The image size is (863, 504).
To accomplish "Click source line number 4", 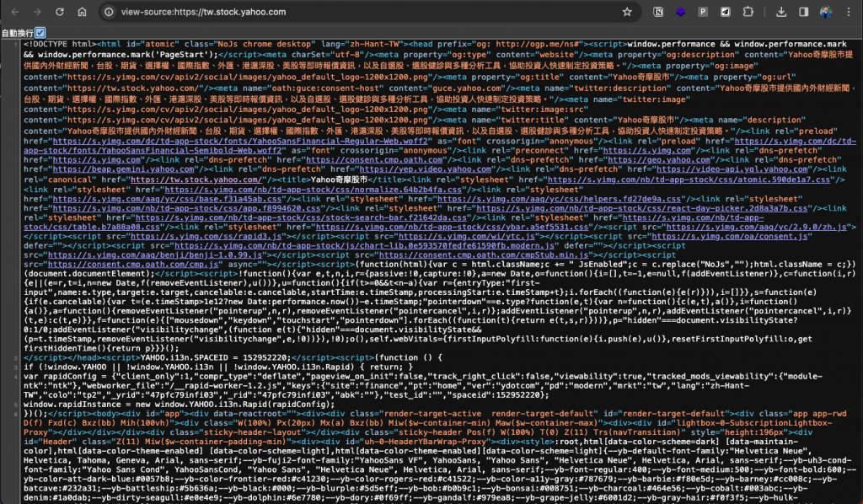I will click(x=16, y=377).
